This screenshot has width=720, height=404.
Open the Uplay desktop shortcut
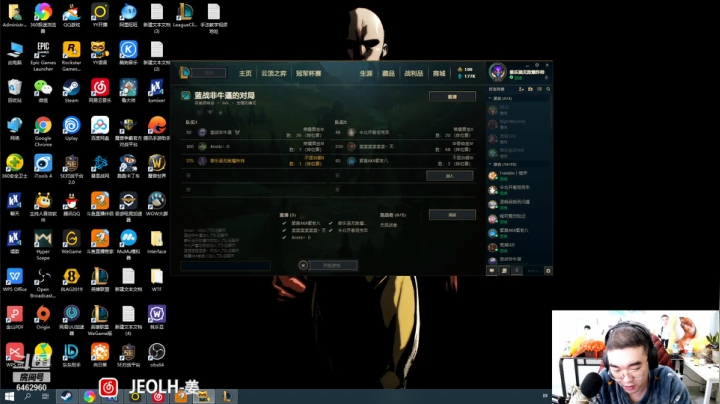[71, 128]
